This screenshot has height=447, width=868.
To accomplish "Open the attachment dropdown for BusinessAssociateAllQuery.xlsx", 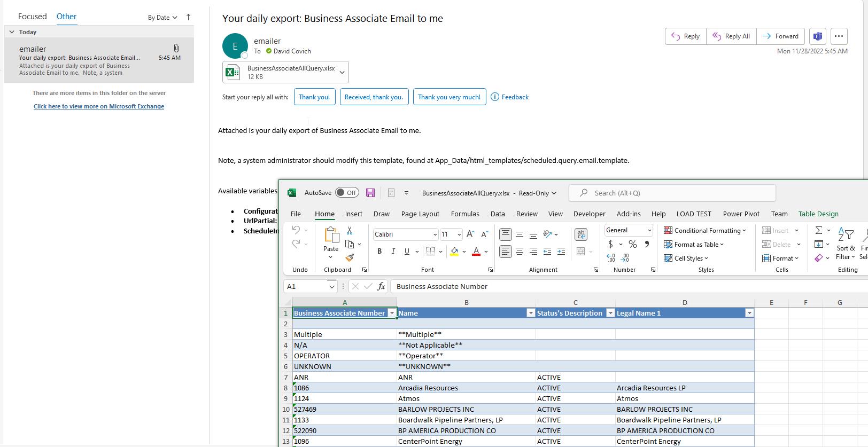I will 342,72.
